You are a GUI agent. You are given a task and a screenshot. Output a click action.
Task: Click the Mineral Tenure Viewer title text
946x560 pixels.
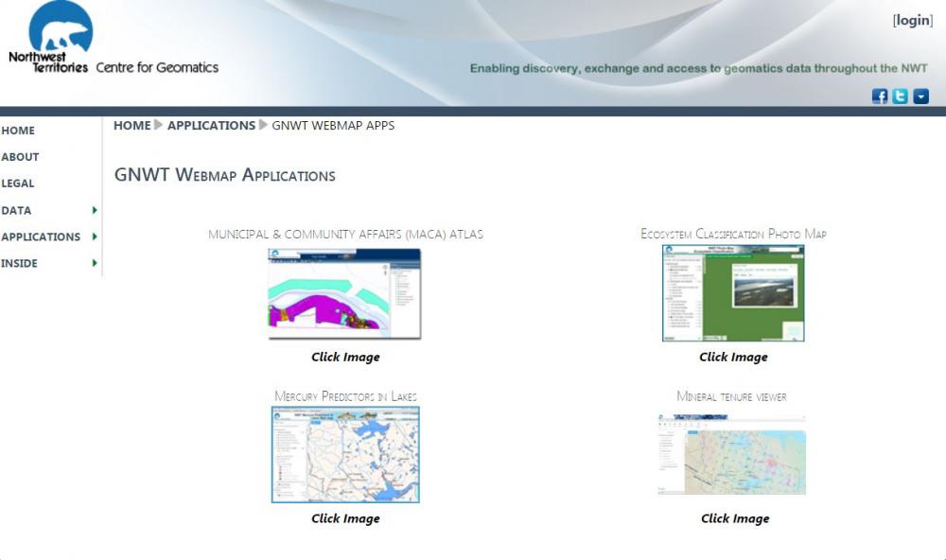731,396
